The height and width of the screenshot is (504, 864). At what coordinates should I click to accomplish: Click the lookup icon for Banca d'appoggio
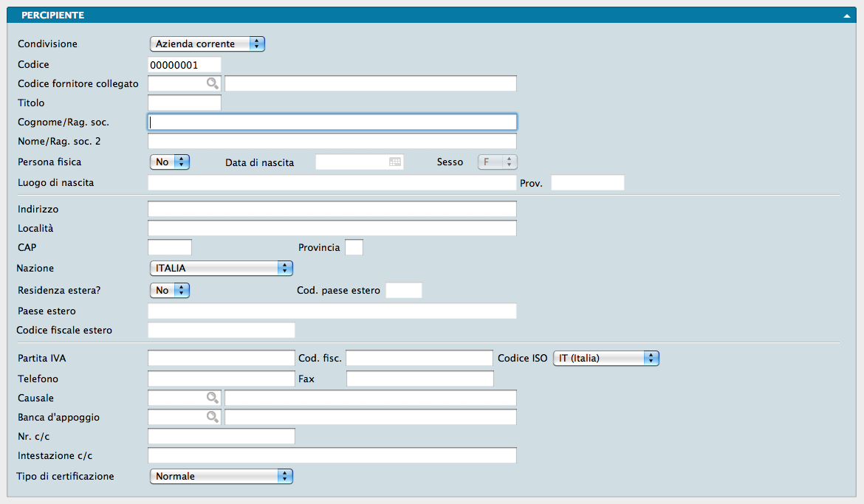pyautogui.click(x=213, y=418)
